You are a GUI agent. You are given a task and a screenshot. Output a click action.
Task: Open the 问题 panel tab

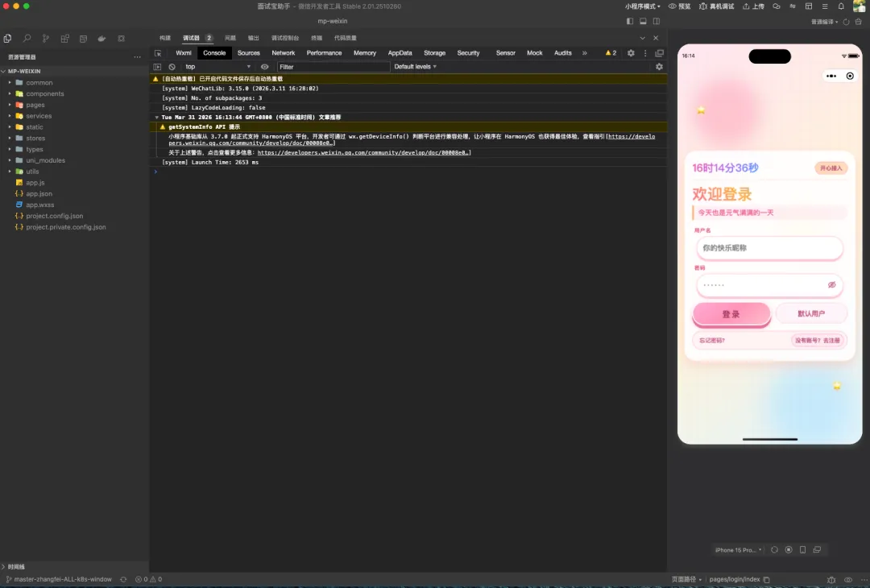(x=230, y=39)
